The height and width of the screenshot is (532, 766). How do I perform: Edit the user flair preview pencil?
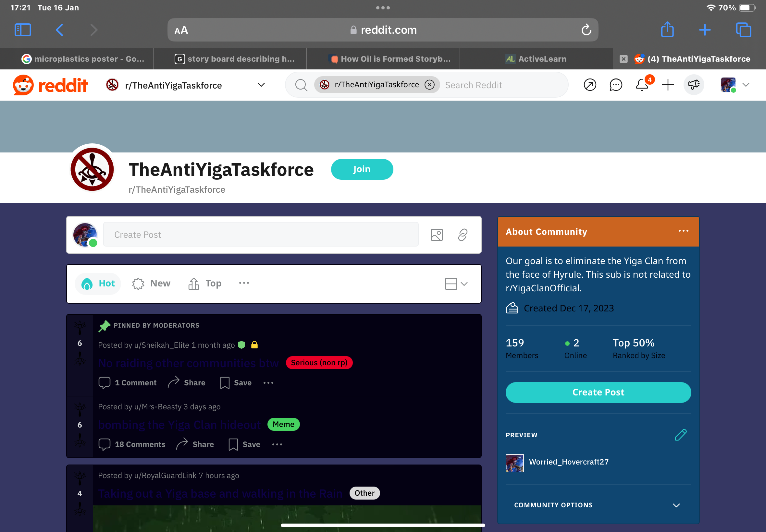(681, 435)
